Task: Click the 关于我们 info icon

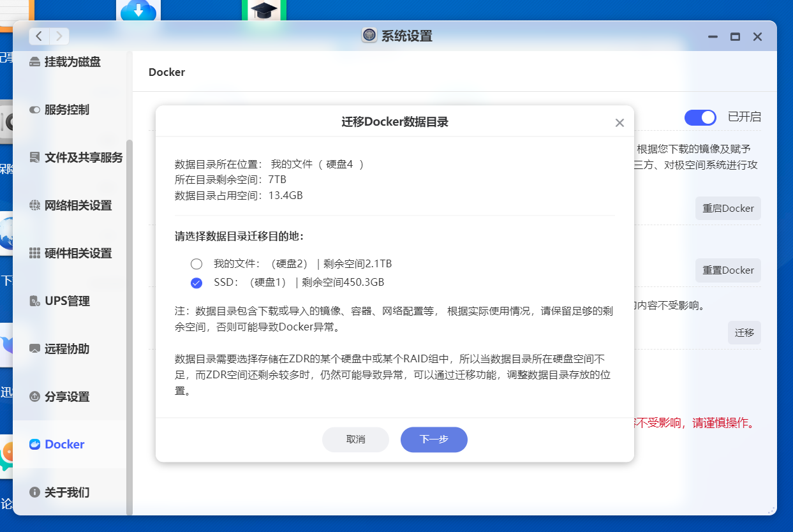Action: coord(35,492)
